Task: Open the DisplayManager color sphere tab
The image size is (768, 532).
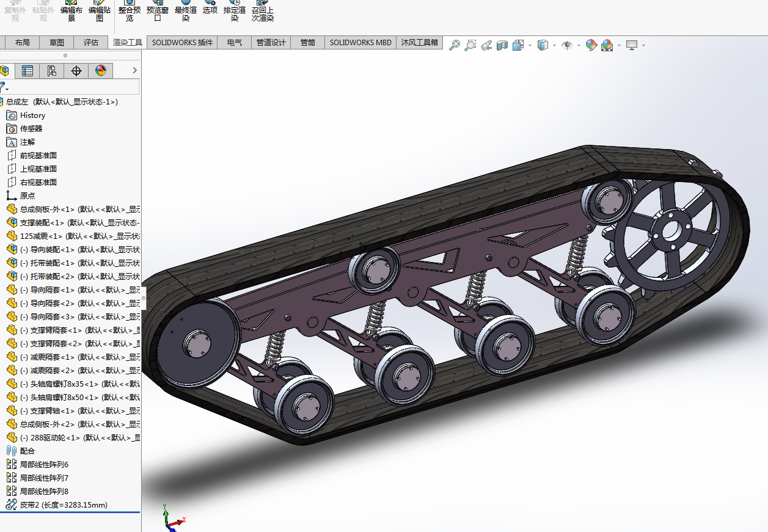Action: click(x=101, y=71)
